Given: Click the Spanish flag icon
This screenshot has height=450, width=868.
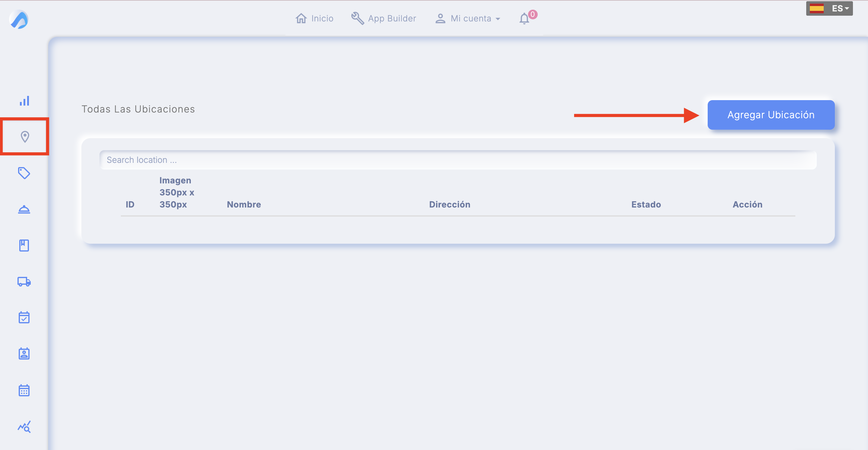Looking at the screenshot, I should (x=816, y=8).
